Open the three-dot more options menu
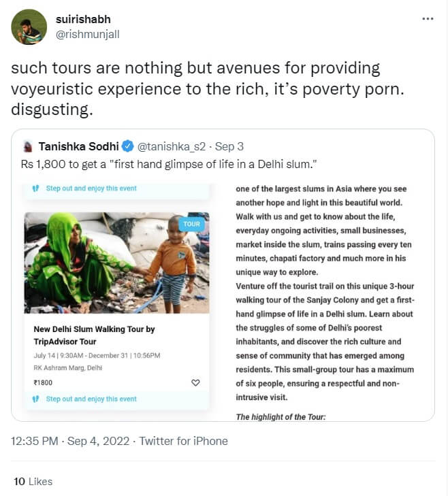 pos(428,18)
